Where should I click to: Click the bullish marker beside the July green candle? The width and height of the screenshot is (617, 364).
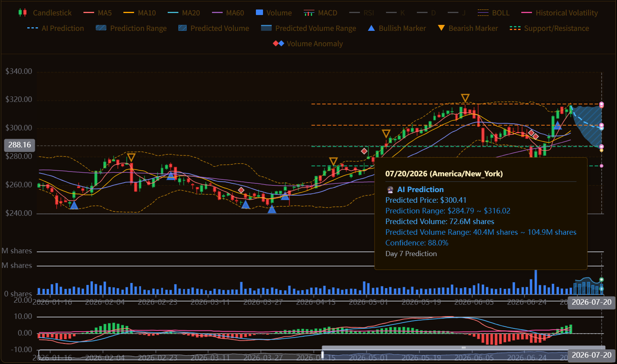(x=558, y=126)
